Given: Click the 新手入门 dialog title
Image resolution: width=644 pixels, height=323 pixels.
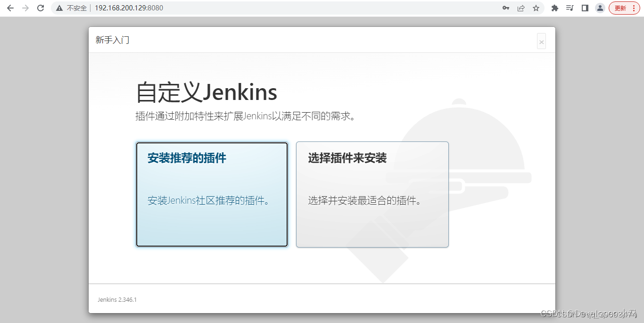Looking at the screenshot, I should pyautogui.click(x=112, y=40).
